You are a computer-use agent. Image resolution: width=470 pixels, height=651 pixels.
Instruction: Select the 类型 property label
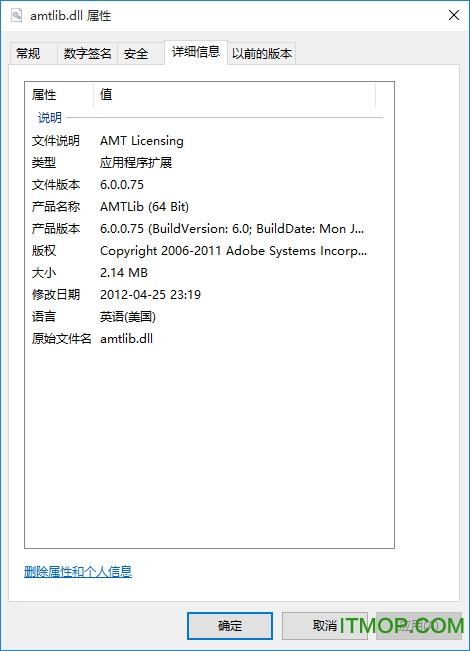(44, 163)
